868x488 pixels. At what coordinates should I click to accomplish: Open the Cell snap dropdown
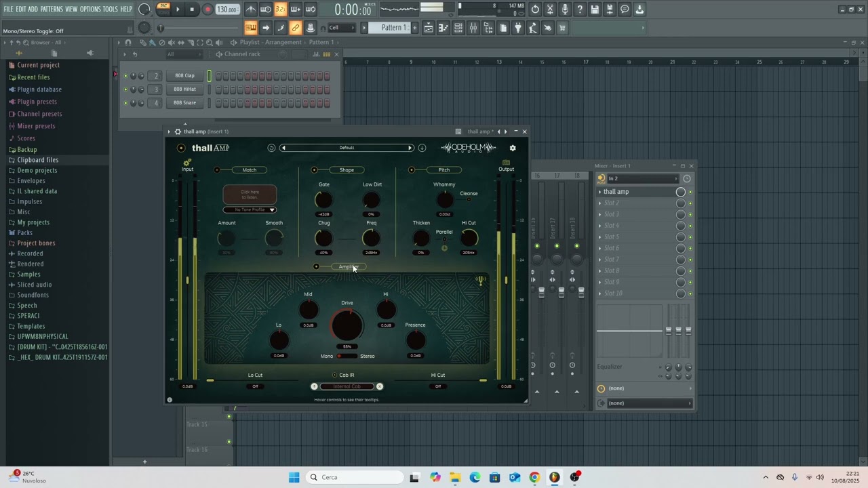pos(342,28)
